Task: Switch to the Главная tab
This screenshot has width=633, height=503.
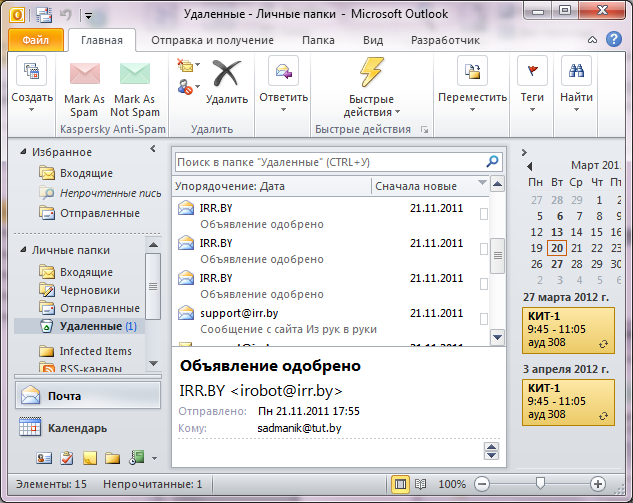Action: [x=102, y=40]
